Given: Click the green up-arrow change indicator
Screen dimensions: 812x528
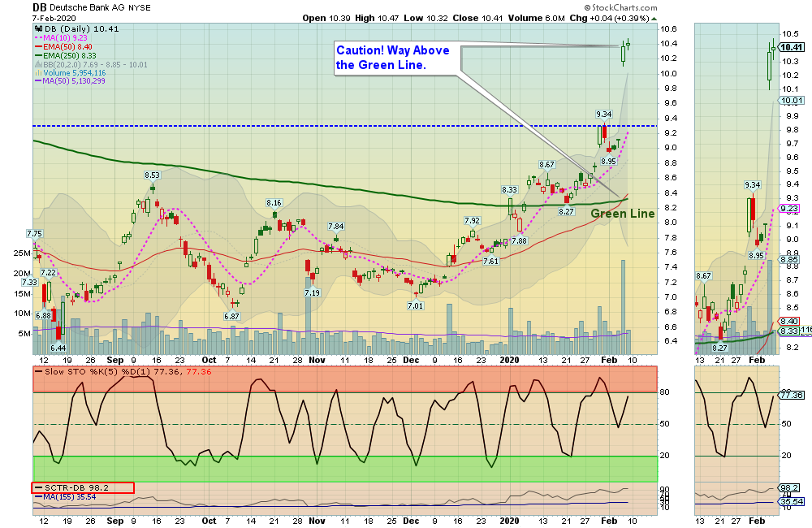Looking at the screenshot, I should [x=654, y=19].
